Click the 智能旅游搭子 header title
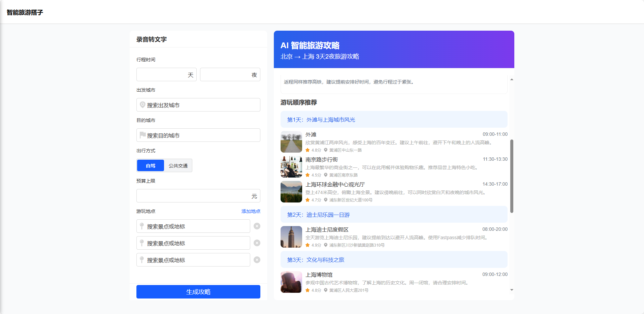This screenshot has width=644, height=314. tap(25, 12)
